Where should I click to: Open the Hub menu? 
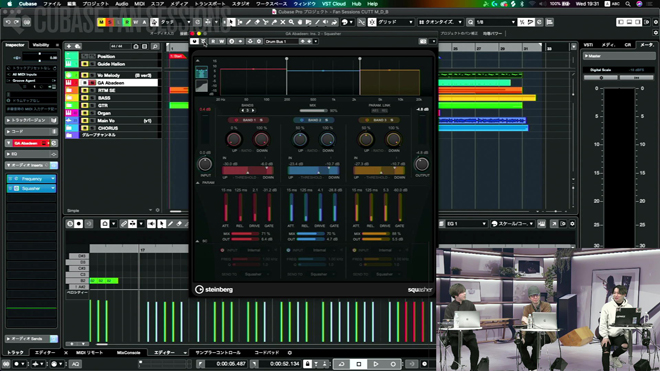tap(357, 4)
